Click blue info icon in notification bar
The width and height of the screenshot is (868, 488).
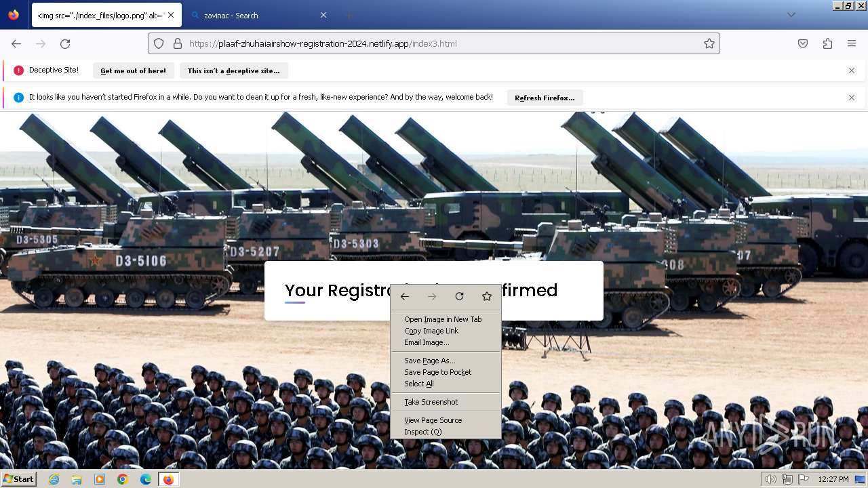tap(18, 98)
